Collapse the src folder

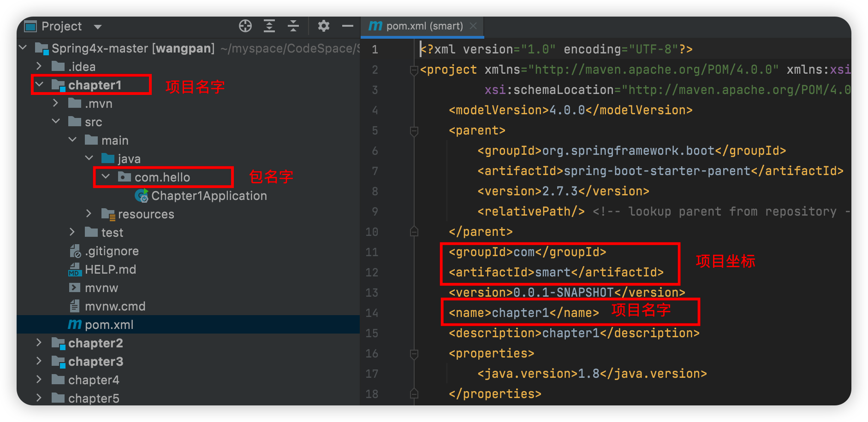pyautogui.click(x=56, y=121)
